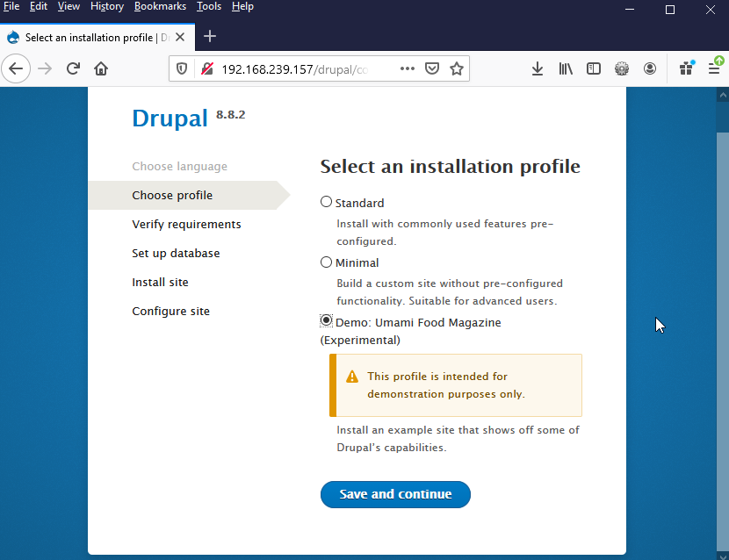729x560 pixels.
Task: Choose the Minimal profile radio button
Action: 327,262
